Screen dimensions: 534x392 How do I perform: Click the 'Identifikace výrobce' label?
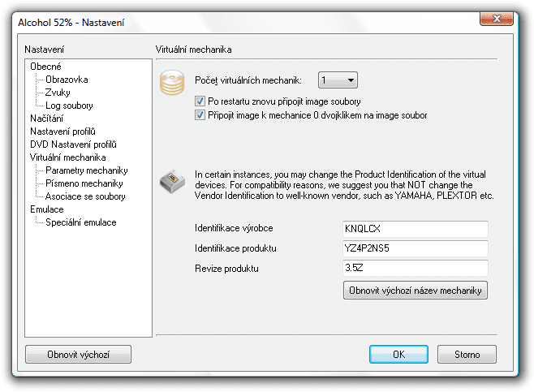[x=234, y=228]
